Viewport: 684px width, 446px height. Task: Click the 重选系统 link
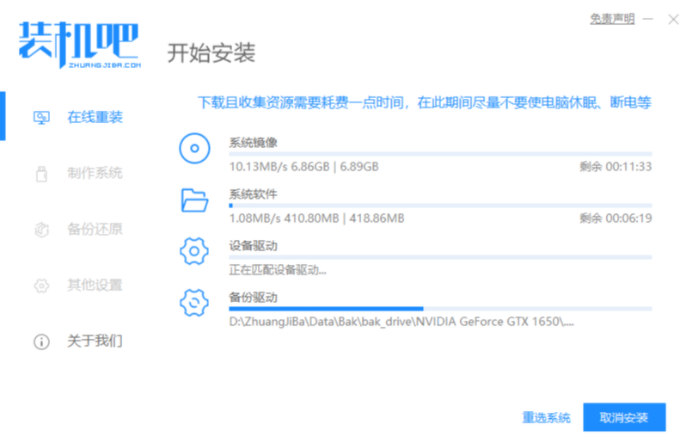546,417
